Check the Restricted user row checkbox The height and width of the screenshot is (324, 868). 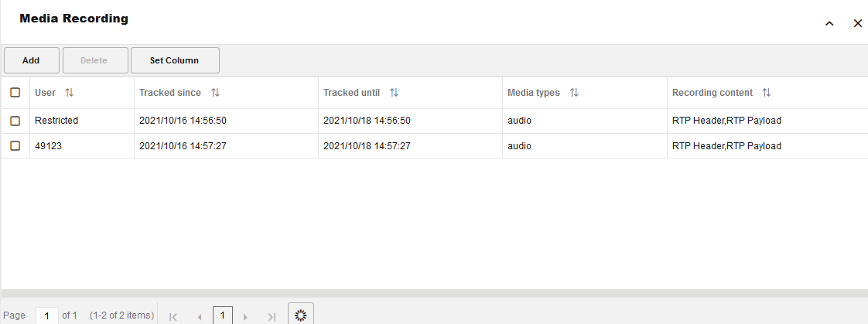tap(15, 121)
